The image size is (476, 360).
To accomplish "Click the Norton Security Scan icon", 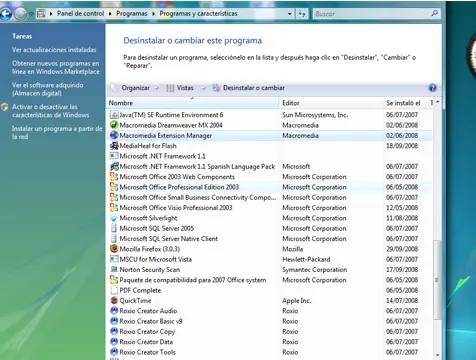I will coord(114,269).
